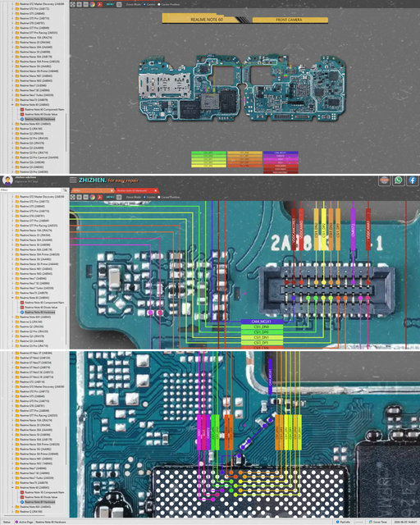Open Realme Note 60 Component Name, middle screenshot
The width and height of the screenshot is (420, 525).
pyautogui.click(x=43, y=303)
